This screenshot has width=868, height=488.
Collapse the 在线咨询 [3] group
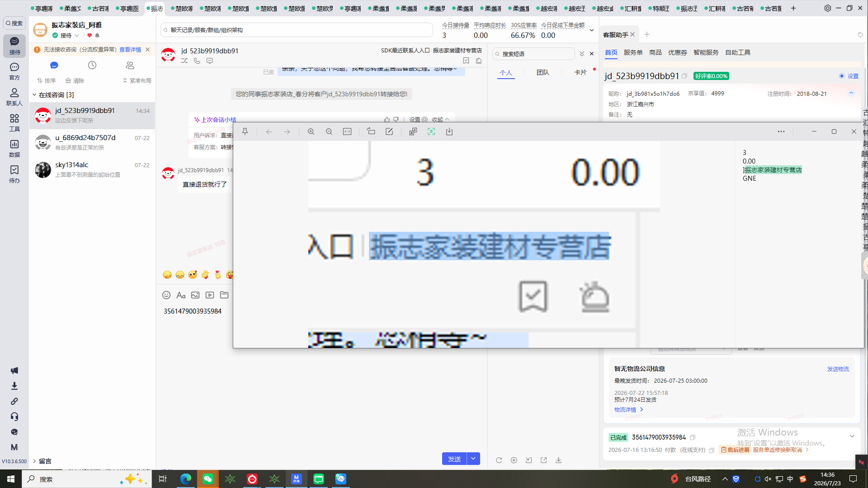(x=34, y=95)
